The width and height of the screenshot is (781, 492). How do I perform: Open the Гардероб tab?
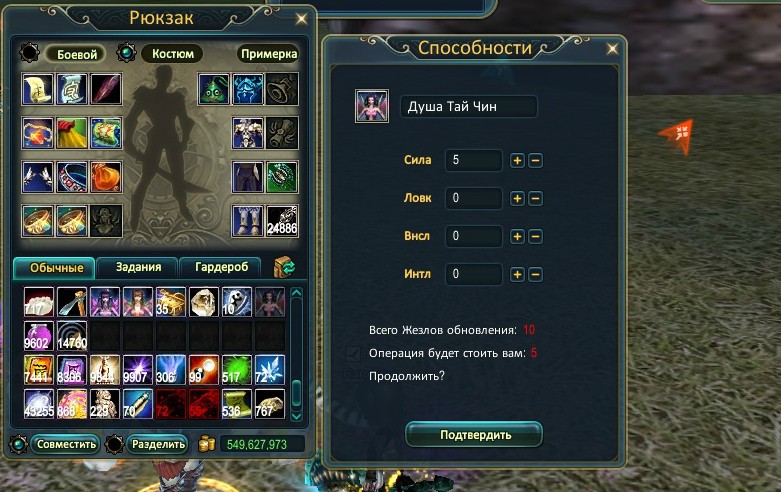tap(221, 267)
